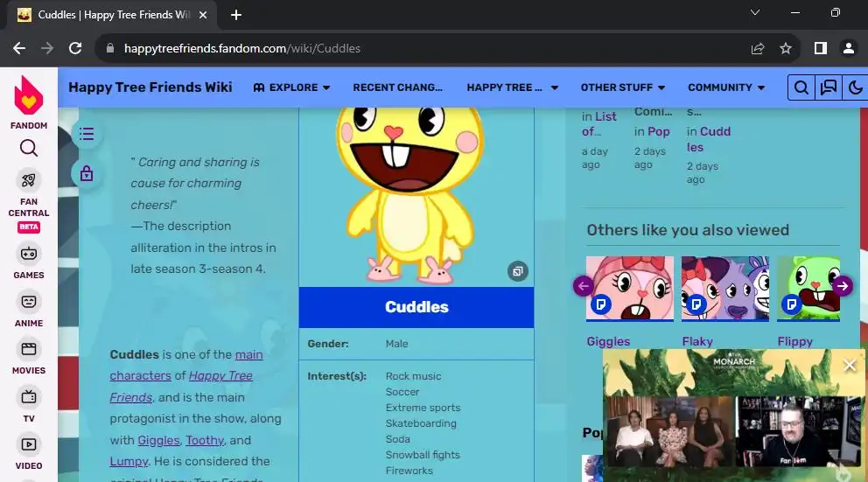Click the wiki header search icon
This screenshot has height=482, width=868.
point(801,87)
